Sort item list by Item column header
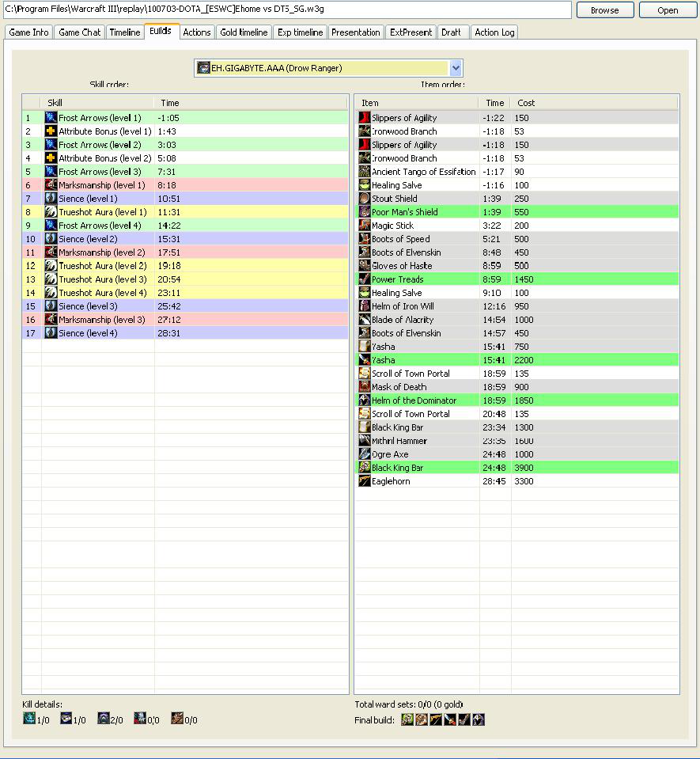Screen dimensions: 700x759 coord(417,103)
